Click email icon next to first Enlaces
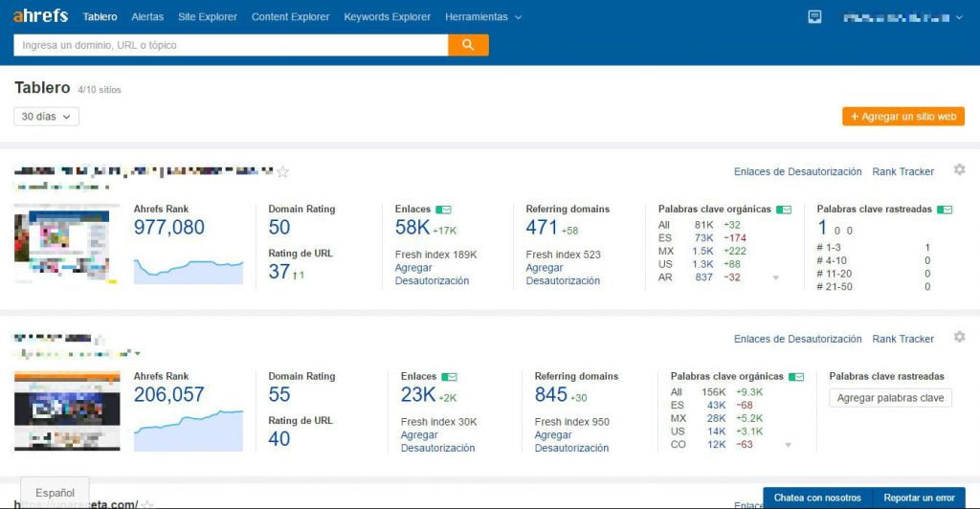 (444, 210)
